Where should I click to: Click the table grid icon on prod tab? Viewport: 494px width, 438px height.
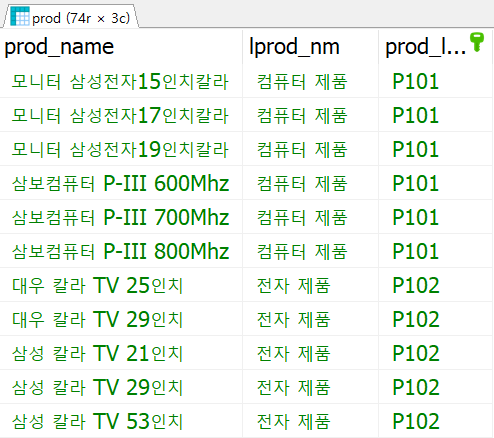click(20, 16)
